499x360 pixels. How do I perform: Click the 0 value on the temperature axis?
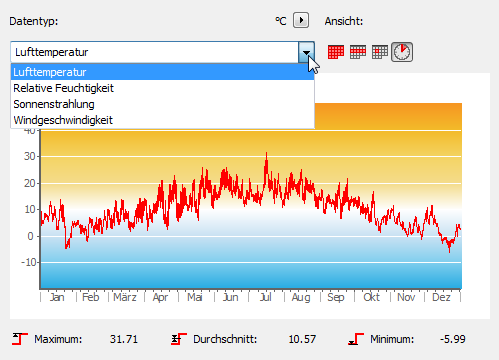point(30,236)
